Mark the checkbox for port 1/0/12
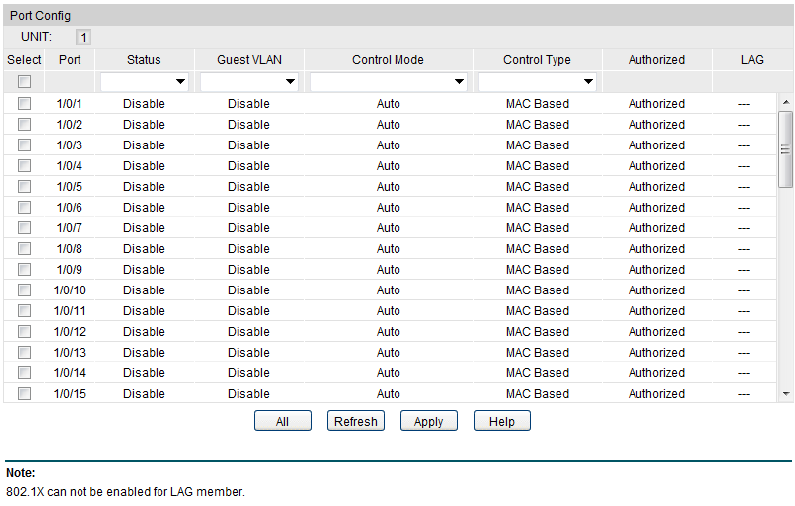This screenshot has height=506, width=795. [x=24, y=332]
